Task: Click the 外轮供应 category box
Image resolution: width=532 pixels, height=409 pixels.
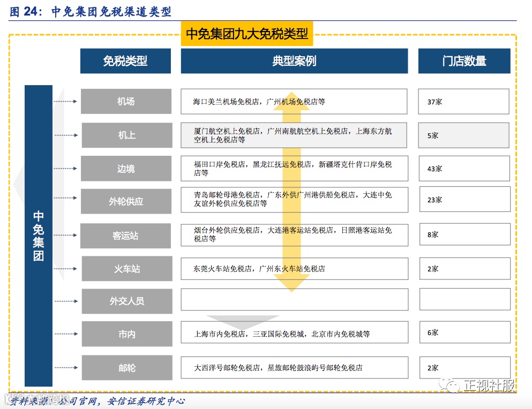Action: tap(126, 201)
